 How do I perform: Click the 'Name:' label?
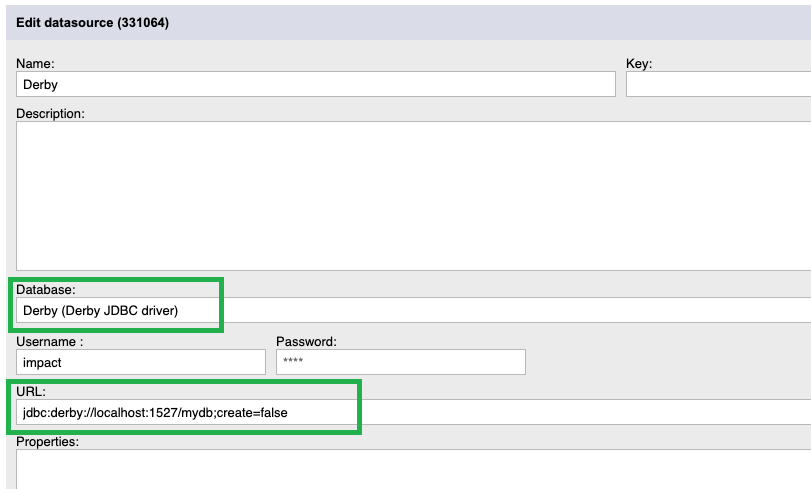(x=35, y=64)
